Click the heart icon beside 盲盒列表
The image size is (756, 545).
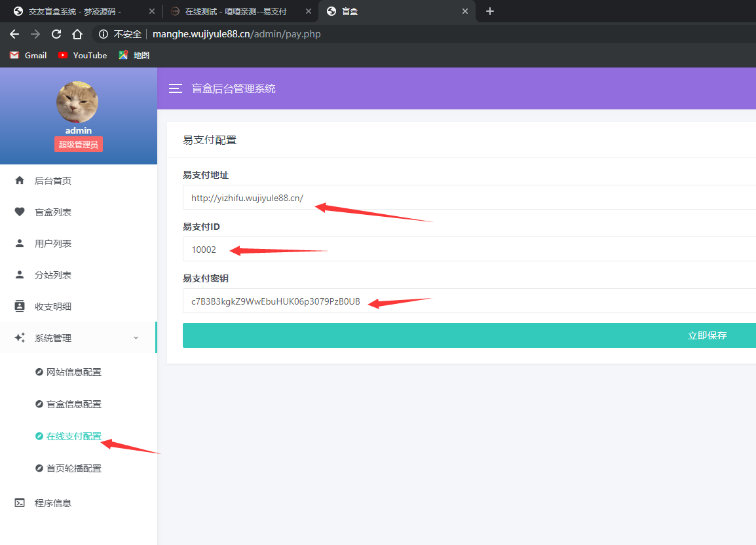(20, 212)
